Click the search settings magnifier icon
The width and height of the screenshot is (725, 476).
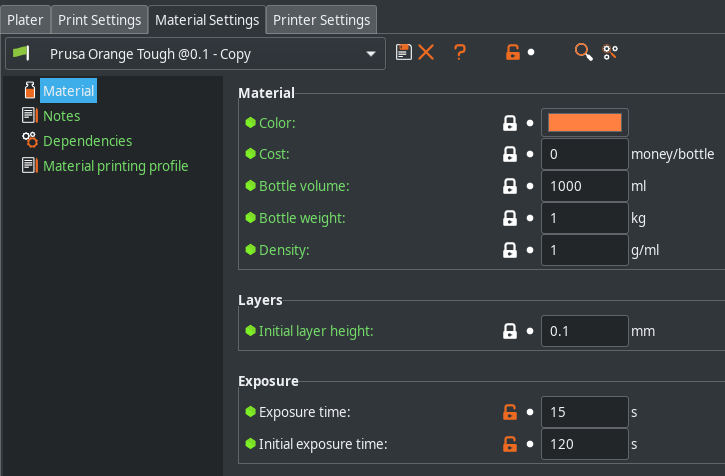point(583,52)
